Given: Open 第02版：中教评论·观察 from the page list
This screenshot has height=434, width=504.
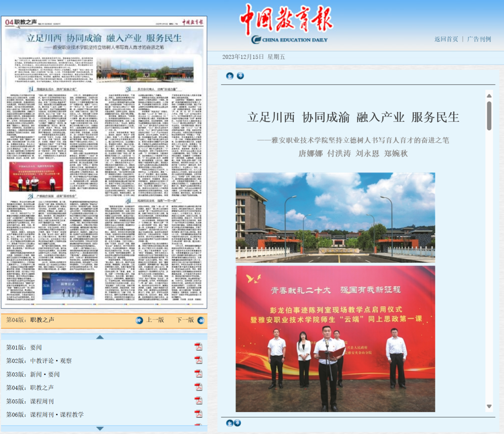Looking at the screenshot, I should pyautogui.click(x=39, y=361).
